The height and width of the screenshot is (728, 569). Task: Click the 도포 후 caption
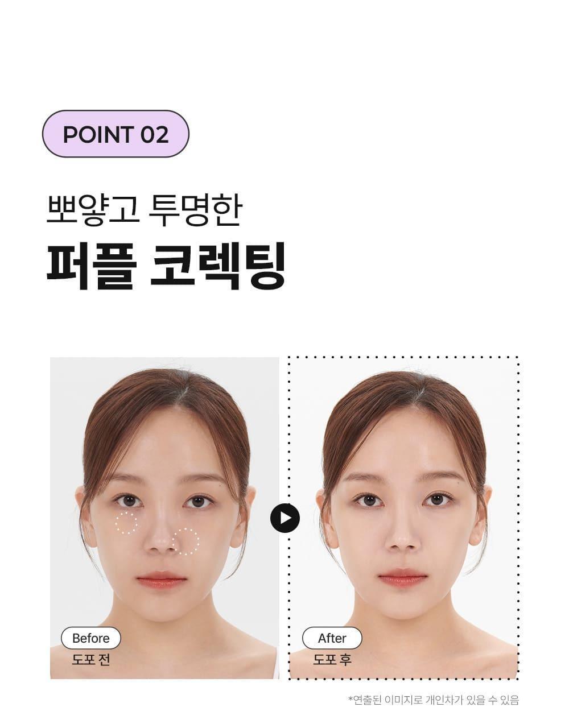click(x=332, y=660)
